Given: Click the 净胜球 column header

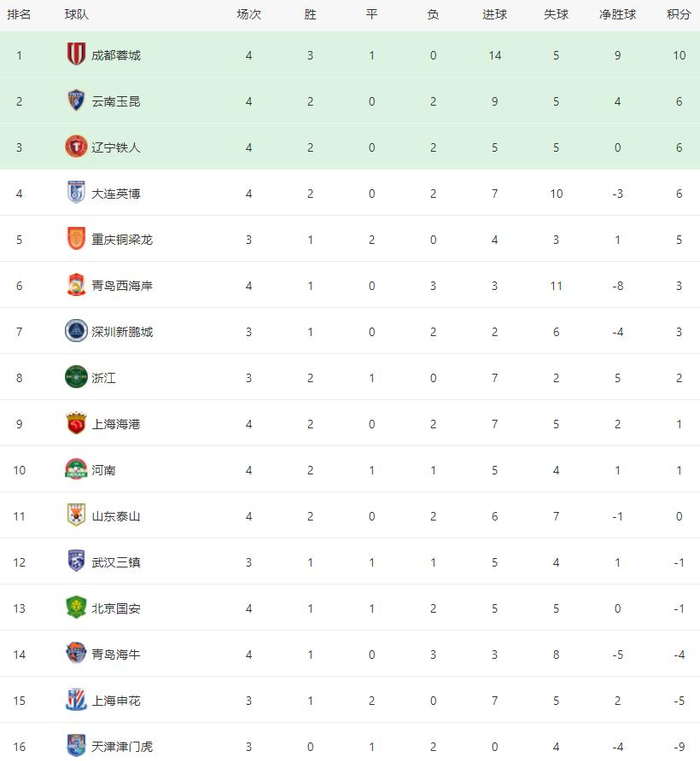Looking at the screenshot, I should point(617,15).
